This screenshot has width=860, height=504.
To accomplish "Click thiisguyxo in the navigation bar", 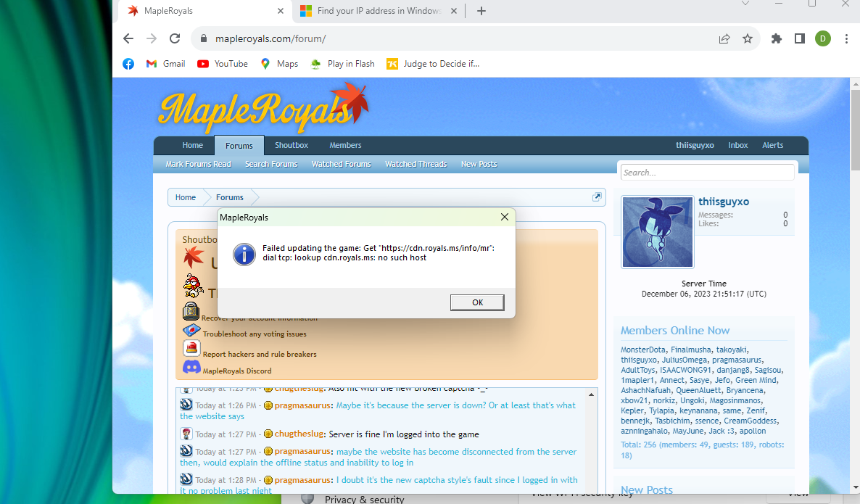I will pos(695,145).
